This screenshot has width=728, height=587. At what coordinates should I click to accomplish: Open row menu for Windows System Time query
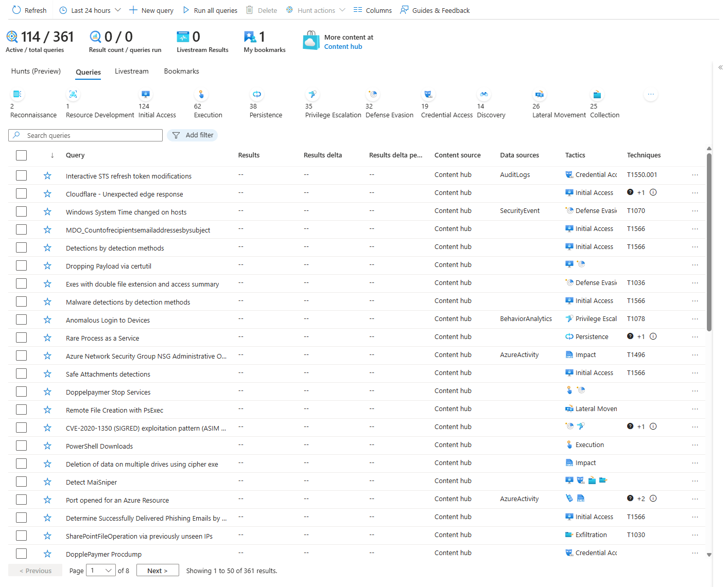point(695,211)
